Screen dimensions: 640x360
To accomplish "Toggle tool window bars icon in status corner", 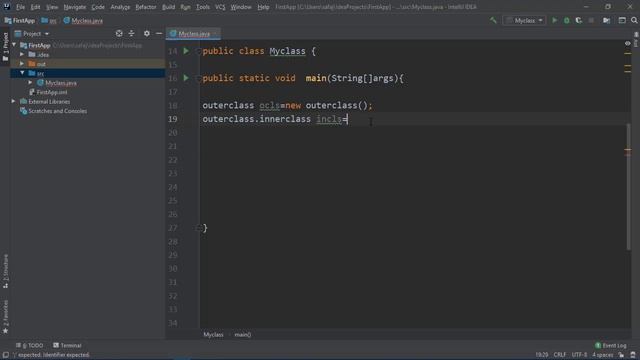I will click(6, 355).
